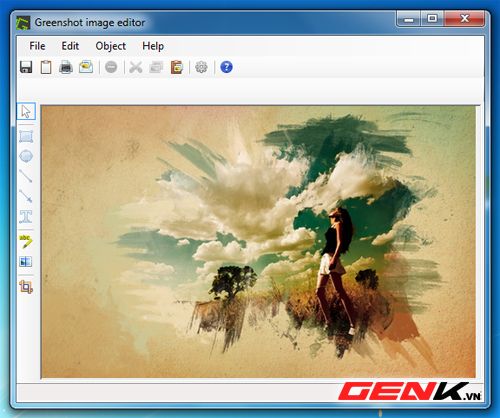Select the draw rectangle tool
Viewport: 500px width, 418px height.
[x=26, y=136]
